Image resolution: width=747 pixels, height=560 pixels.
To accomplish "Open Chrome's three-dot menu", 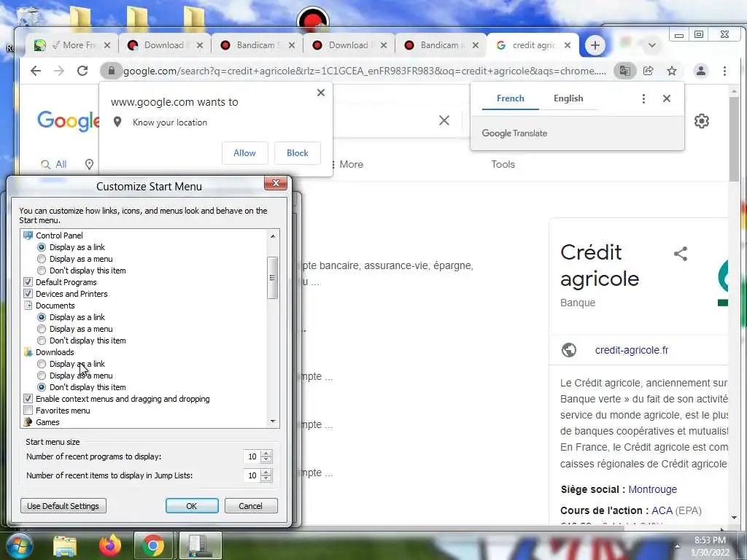I will (724, 71).
